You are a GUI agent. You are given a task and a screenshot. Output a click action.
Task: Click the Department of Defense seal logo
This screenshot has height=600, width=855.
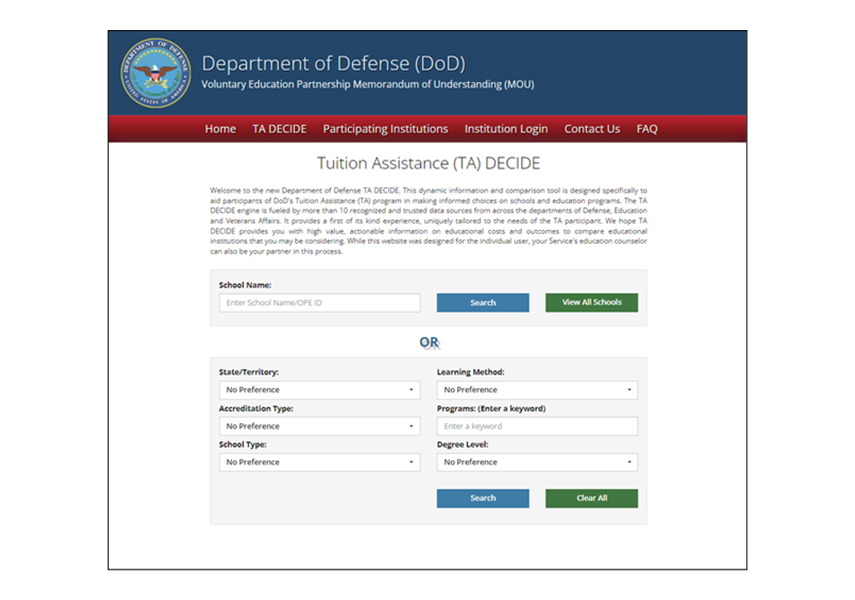155,73
